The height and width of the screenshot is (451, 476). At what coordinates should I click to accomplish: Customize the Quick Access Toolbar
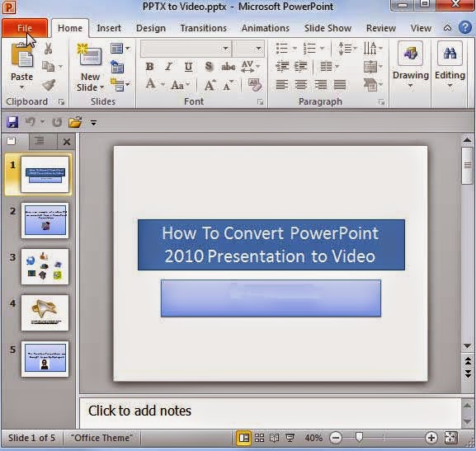(x=93, y=123)
